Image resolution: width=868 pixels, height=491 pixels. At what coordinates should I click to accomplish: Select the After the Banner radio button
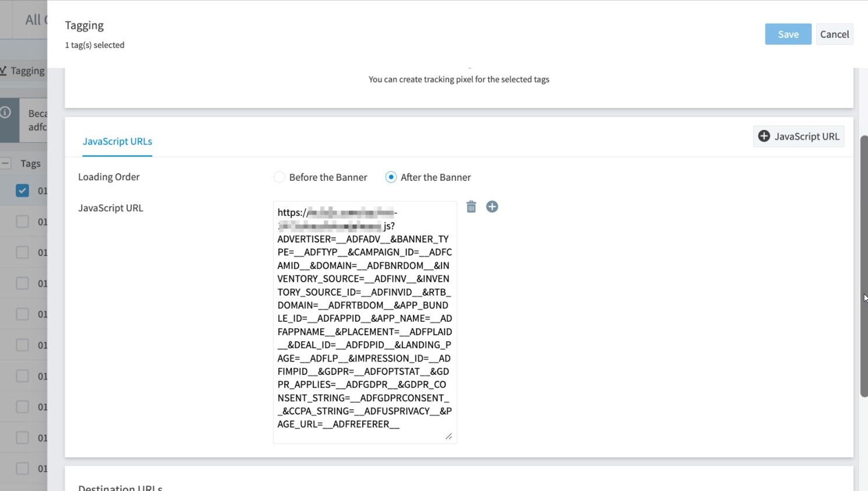(x=390, y=177)
